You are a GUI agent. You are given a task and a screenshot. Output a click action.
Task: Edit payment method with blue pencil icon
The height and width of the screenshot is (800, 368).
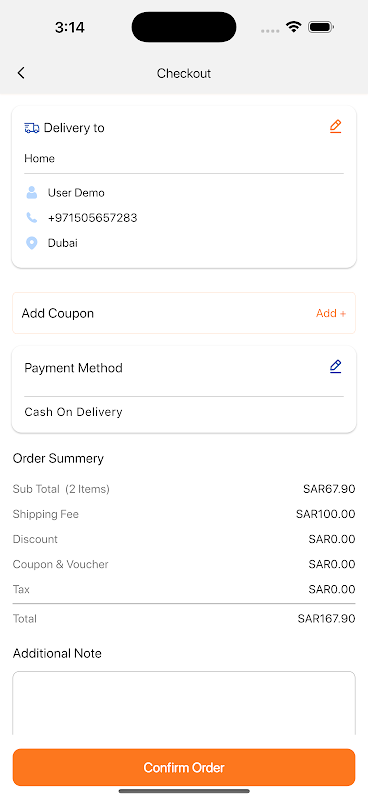coord(335,367)
